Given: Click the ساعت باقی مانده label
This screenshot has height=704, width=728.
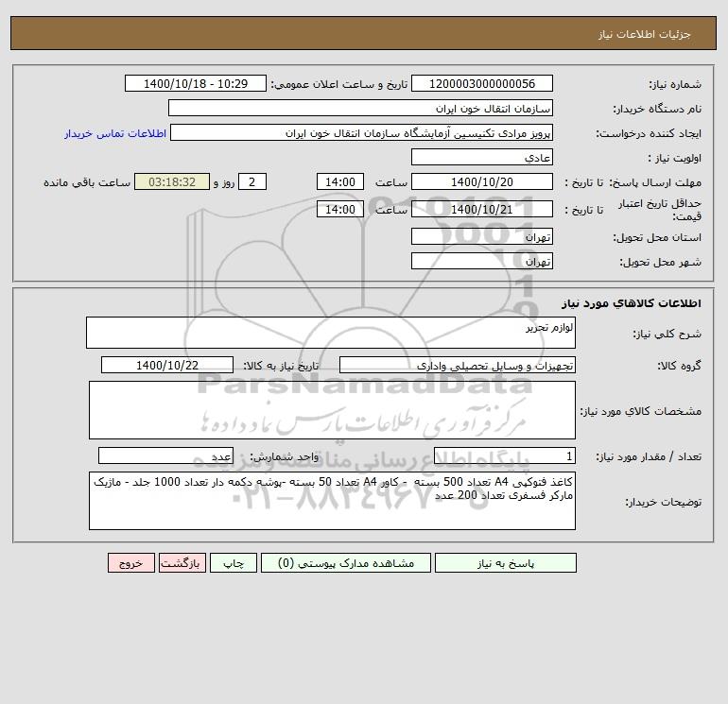Looking at the screenshot, I should 87,182.
